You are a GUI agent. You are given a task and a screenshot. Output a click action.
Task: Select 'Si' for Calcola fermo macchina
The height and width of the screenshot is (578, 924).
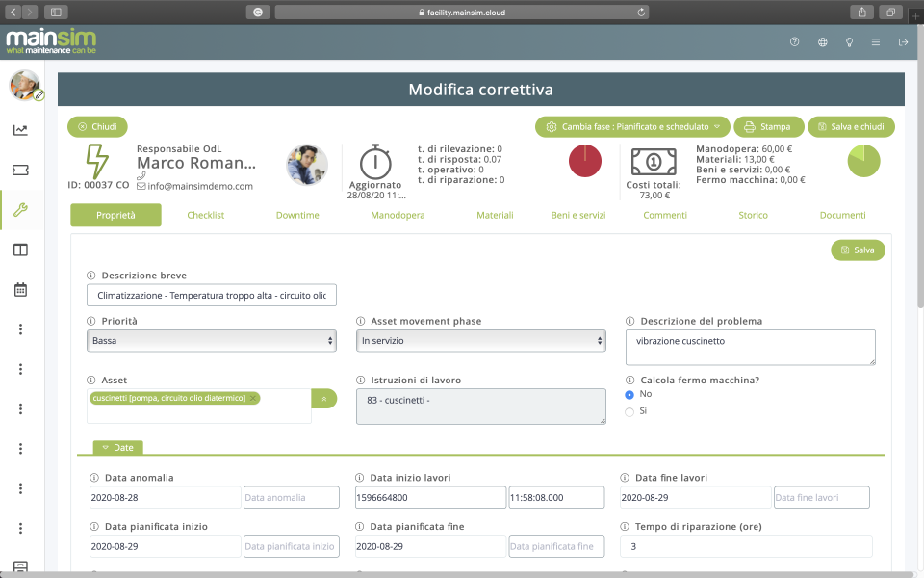[629, 411]
